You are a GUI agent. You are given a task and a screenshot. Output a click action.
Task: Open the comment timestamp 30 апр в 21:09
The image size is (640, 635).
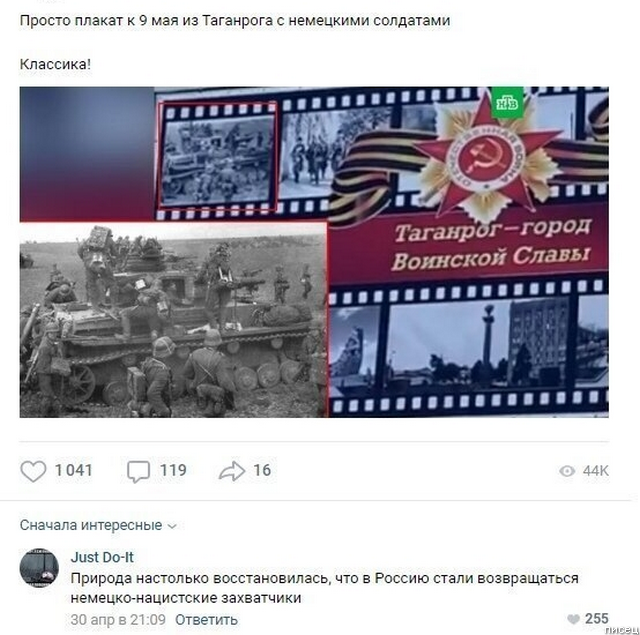pos(118,619)
